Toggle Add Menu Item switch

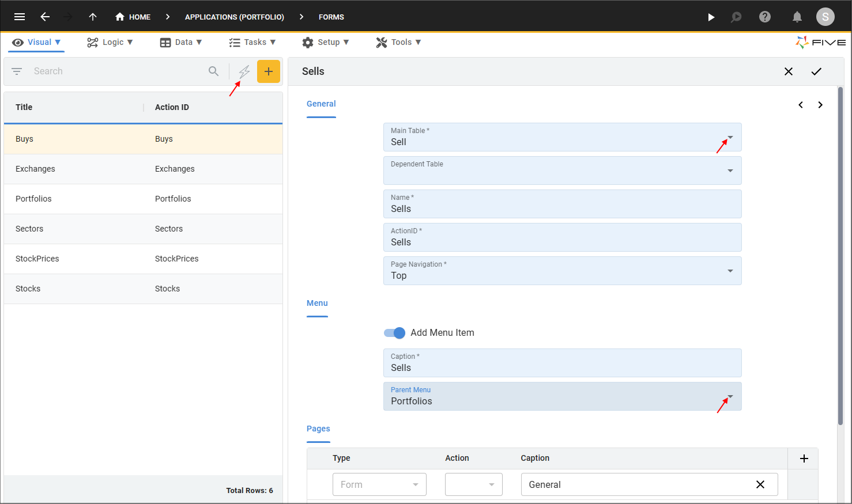coord(395,333)
